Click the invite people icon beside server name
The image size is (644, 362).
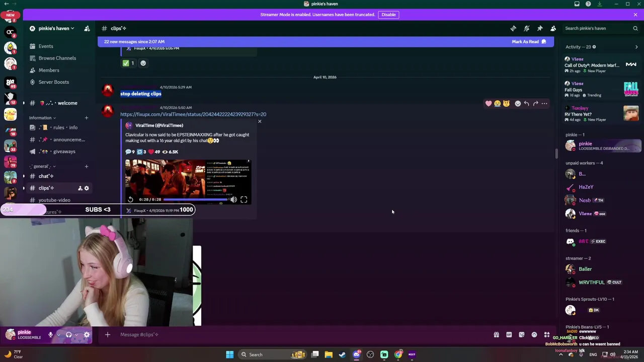[87, 28]
